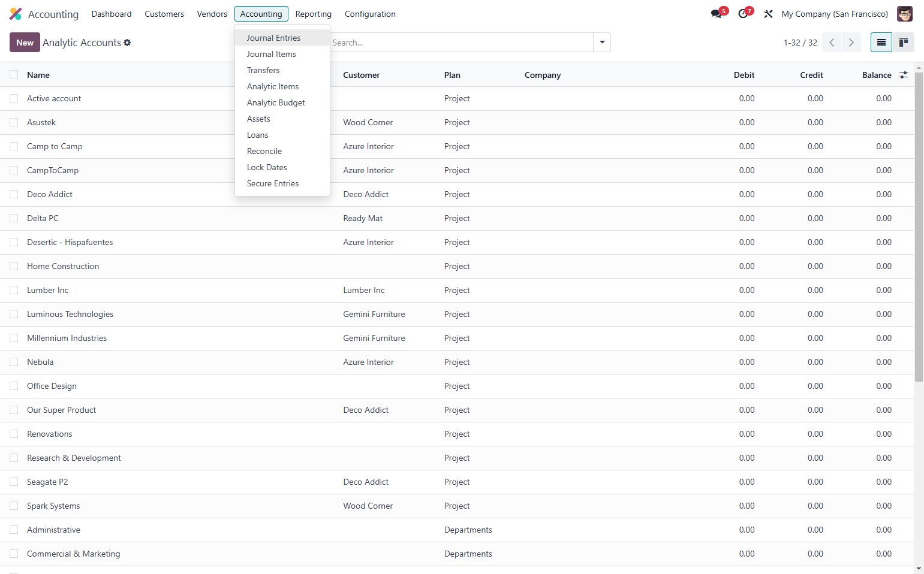Viewport: 924px width, 574px height.
Task: Select Analytic Budget menu entry
Action: coord(282,102)
